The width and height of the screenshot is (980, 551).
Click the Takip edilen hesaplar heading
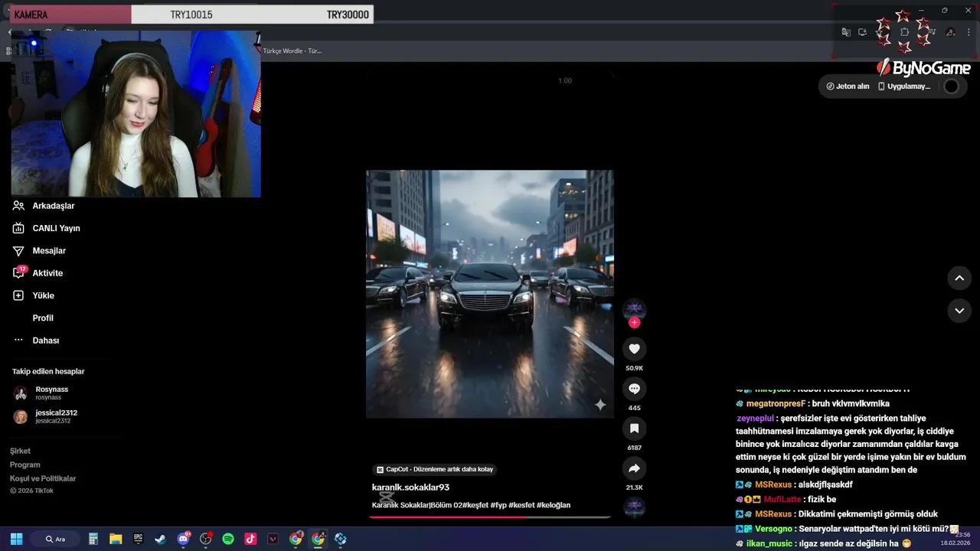(x=48, y=371)
